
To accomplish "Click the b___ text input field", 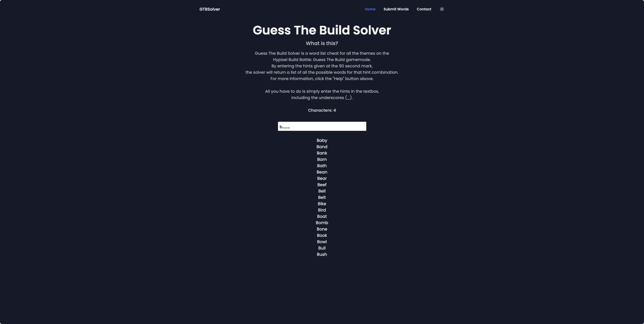I will coord(322,126).
